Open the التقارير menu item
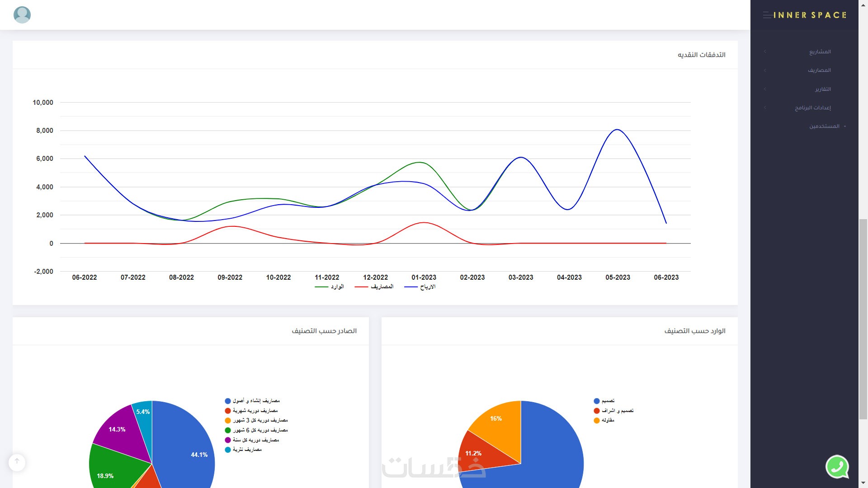The width and height of the screenshot is (868, 488). [x=823, y=89]
